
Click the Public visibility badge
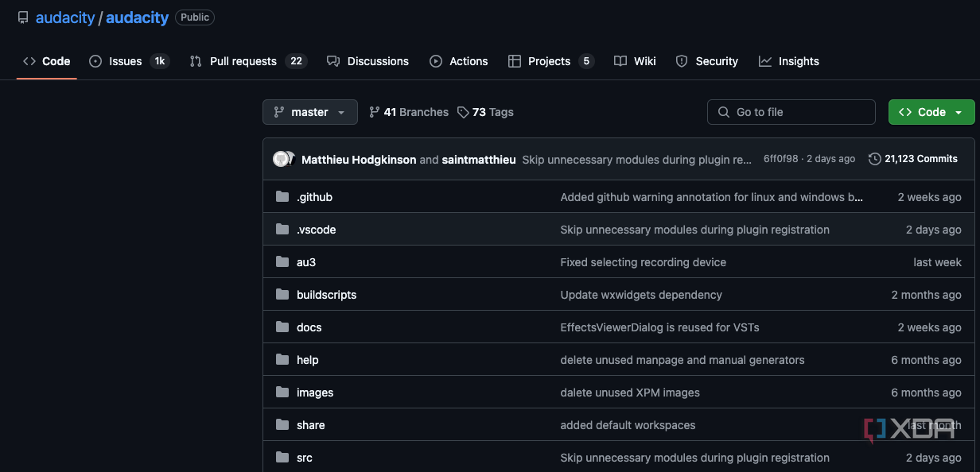[195, 17]
